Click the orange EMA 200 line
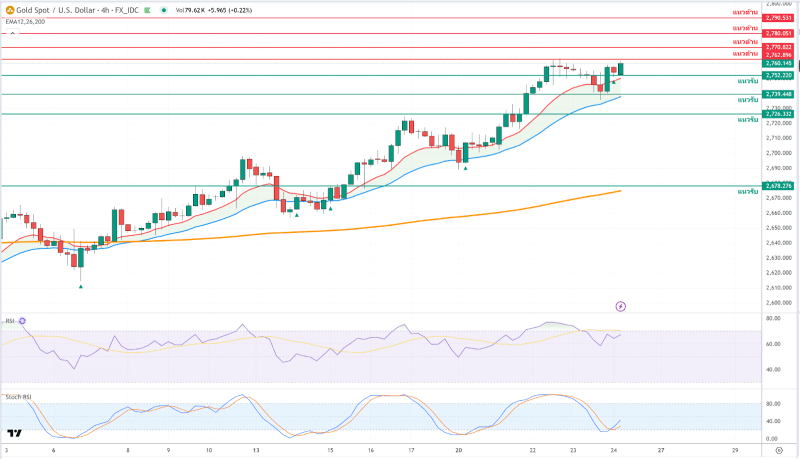Image resolution: width=800 pixels, height=459 pixels. (400, 223)
